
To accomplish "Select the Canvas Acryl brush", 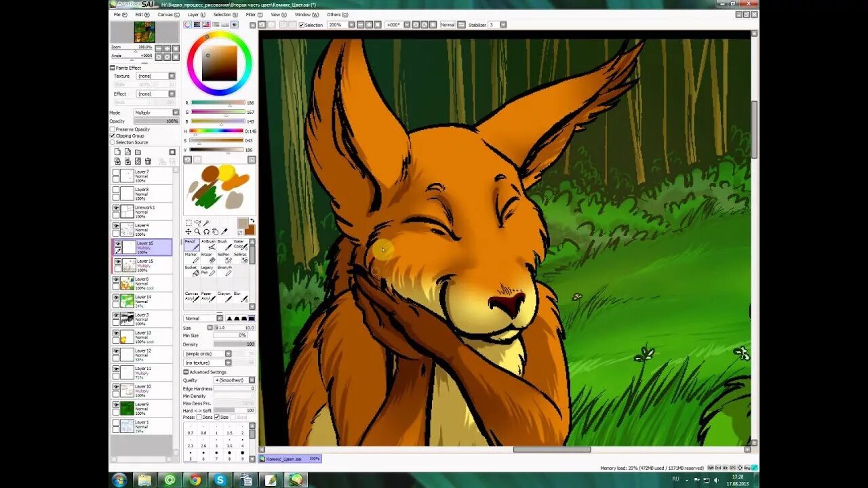I will click(191, 296).
